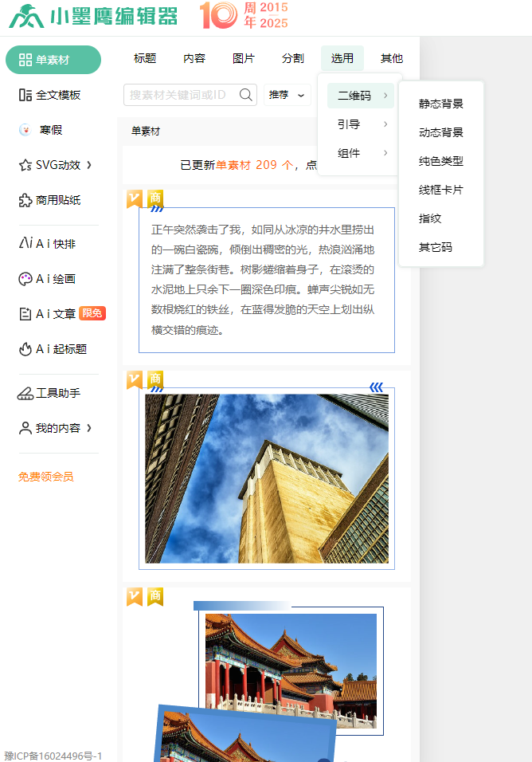This screenshot has height=762, width=532.
Task: Select 动态背景 from the submenu
Action: pos(440,132)
